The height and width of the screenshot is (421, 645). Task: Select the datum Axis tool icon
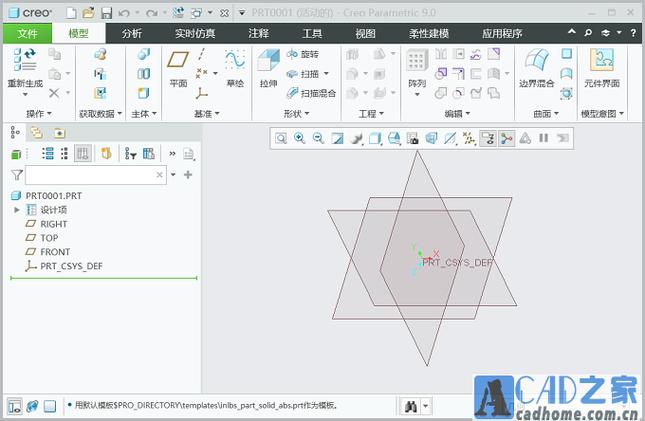pos(202,54)
